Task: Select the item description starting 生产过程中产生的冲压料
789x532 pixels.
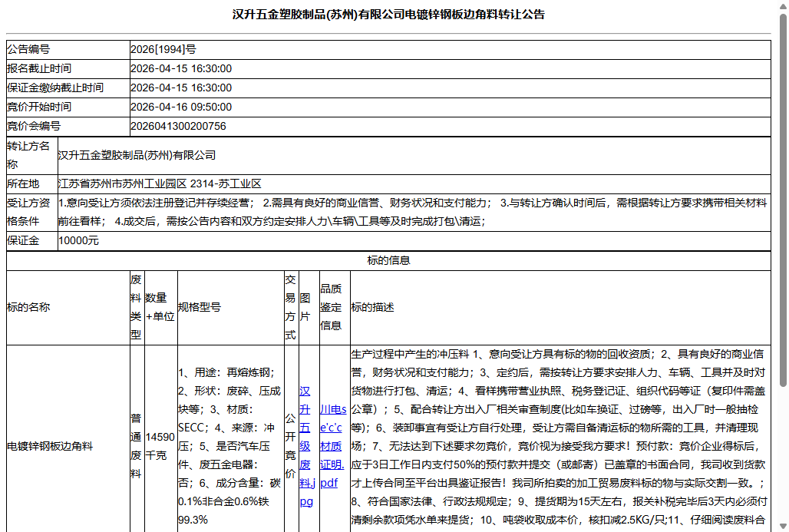Action: [559, 438]
